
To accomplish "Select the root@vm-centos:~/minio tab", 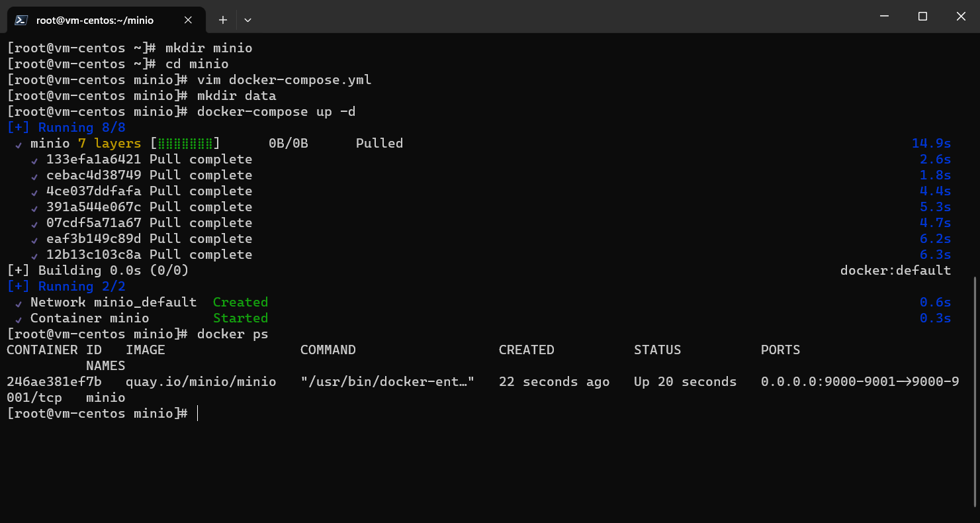I will (x=105, y=20).
